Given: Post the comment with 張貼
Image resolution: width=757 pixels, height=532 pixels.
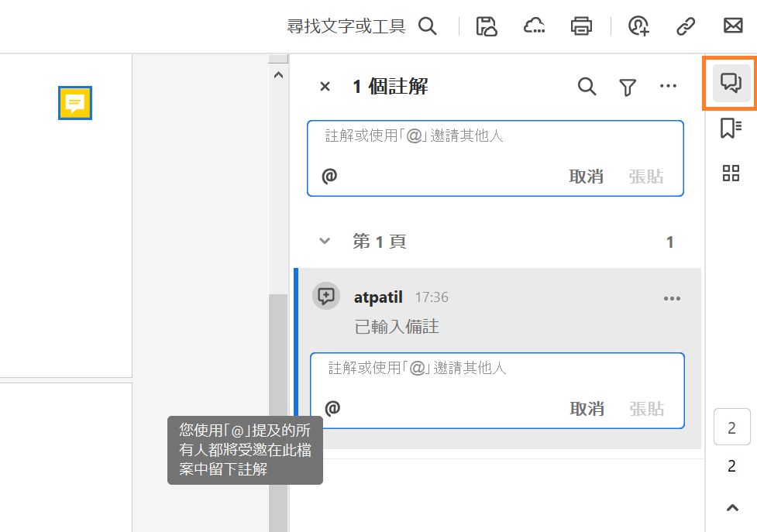Looking at the screenshot, I should coord(647,176).
